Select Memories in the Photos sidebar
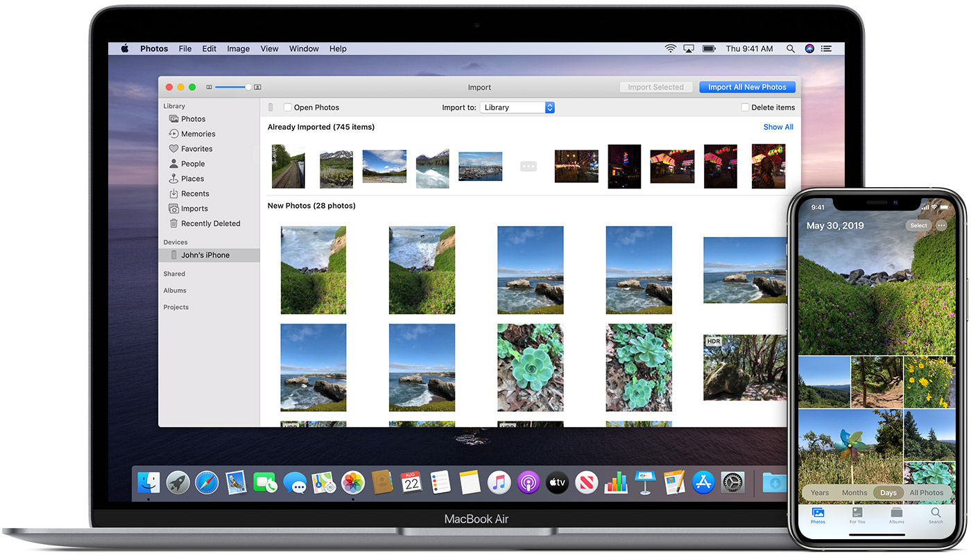 tap(198, 133)
